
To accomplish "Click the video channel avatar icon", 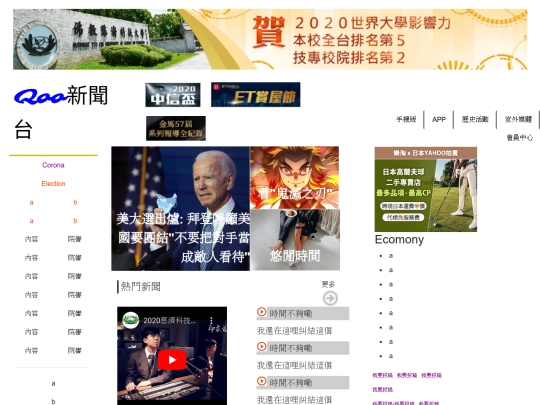I will point(131,320).
